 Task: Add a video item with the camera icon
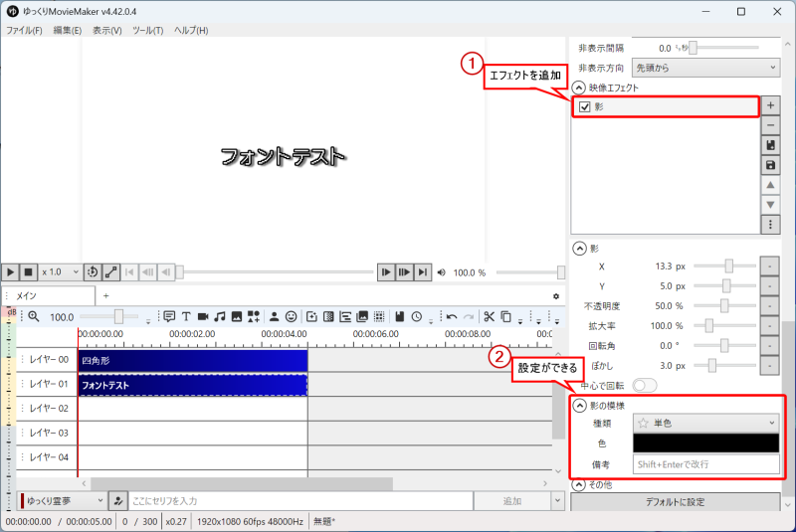[x=203, y=316]
